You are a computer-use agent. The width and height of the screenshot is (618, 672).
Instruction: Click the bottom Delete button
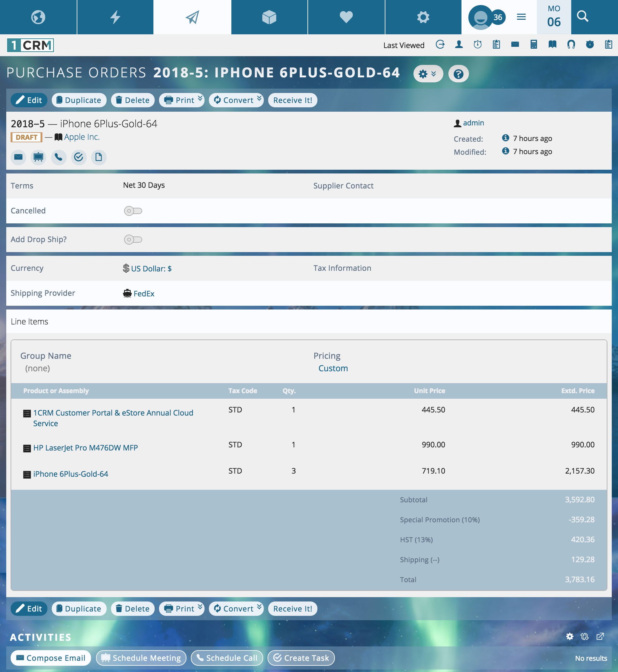(133, 608)
